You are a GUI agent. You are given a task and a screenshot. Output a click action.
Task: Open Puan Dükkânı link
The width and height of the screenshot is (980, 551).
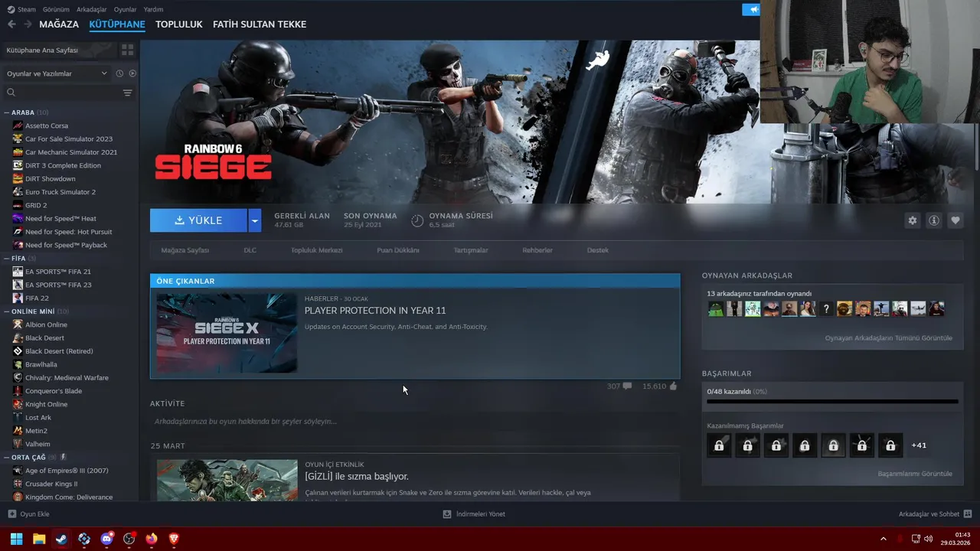click(398, 250)
